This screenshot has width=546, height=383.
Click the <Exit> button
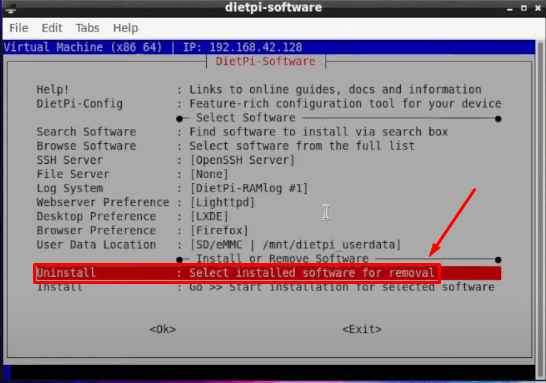(362, 329)
